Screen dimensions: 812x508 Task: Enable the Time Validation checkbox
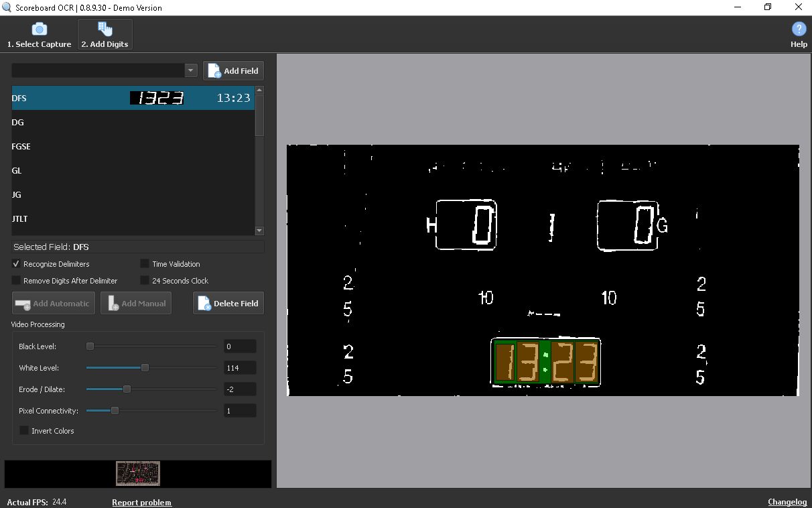coord(145,264)
